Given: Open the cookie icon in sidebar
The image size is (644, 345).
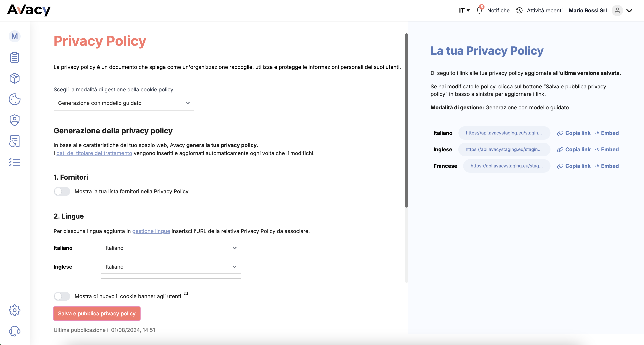Looking at the screenshot, I should (x=14, y=99).
